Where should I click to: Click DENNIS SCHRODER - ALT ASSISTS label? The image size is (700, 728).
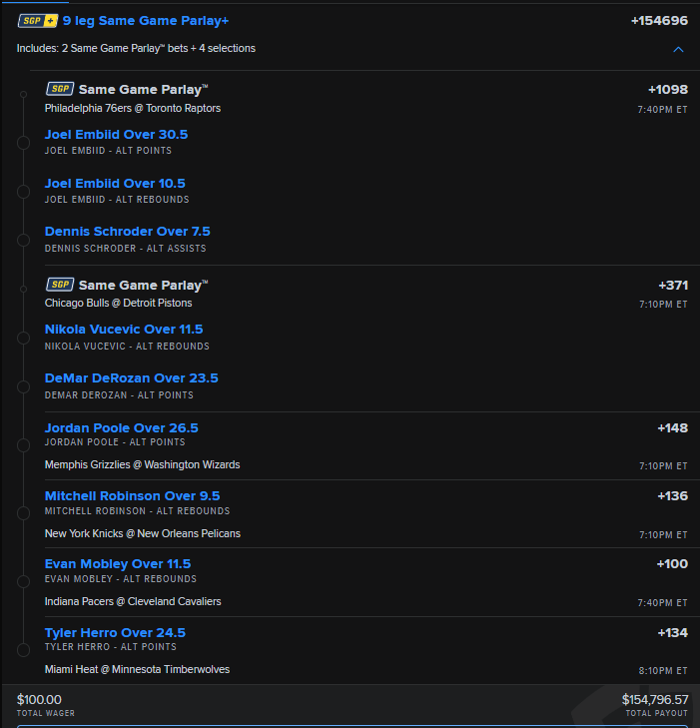(126, 249)
